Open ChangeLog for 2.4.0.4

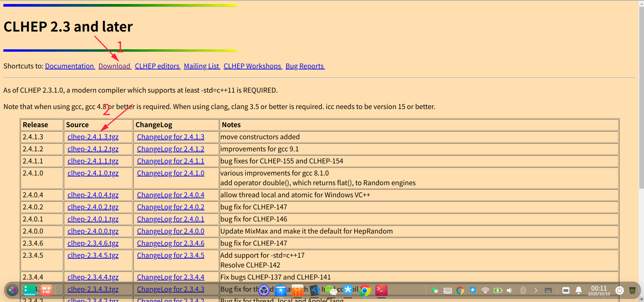pyautogui.click(x=170, y=195)
